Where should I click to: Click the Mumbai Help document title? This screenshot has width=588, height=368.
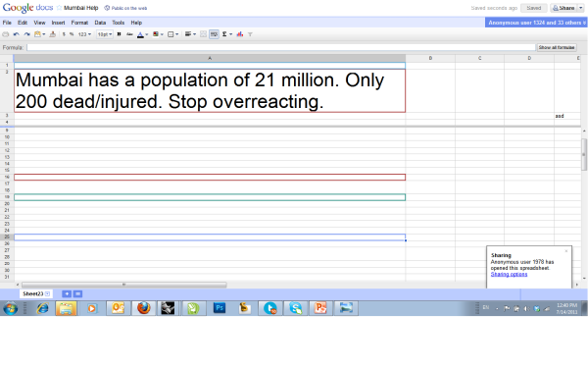pos(80,8)
